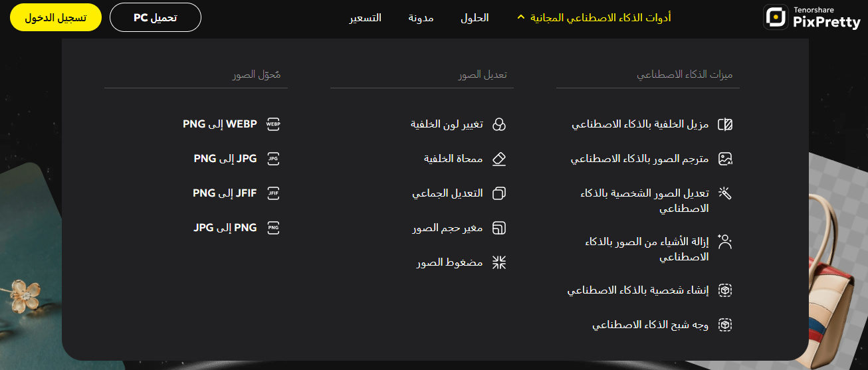Open تعديل الصور الشخصية بالذكاء الاصطناعي link
The height and width of the screenshot is (370, 868).
(x=645, y=201)
